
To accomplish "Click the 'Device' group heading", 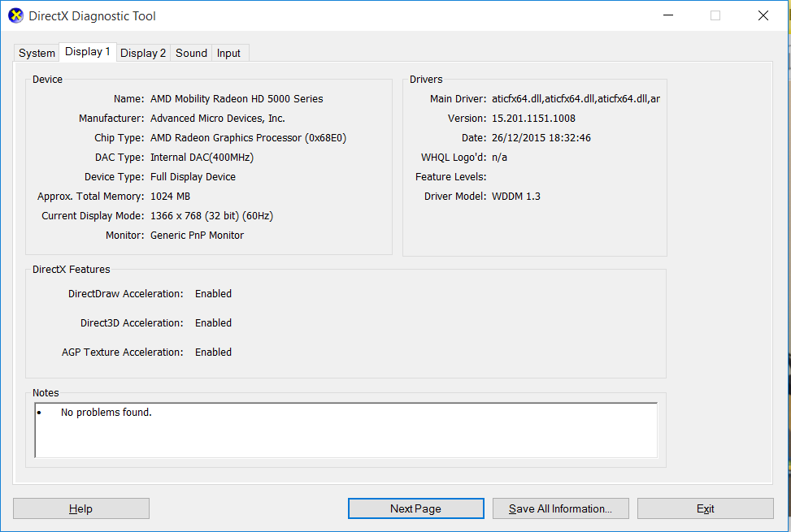I will click(x=47, y=79).
